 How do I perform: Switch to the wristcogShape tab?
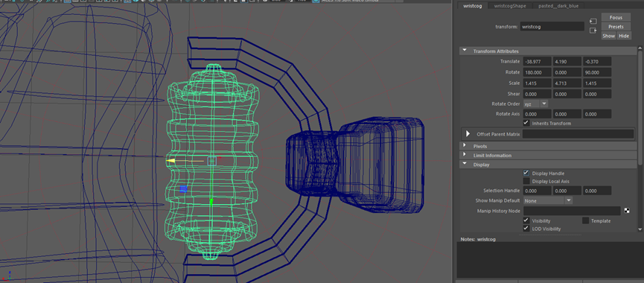click(x=509, y=6)
